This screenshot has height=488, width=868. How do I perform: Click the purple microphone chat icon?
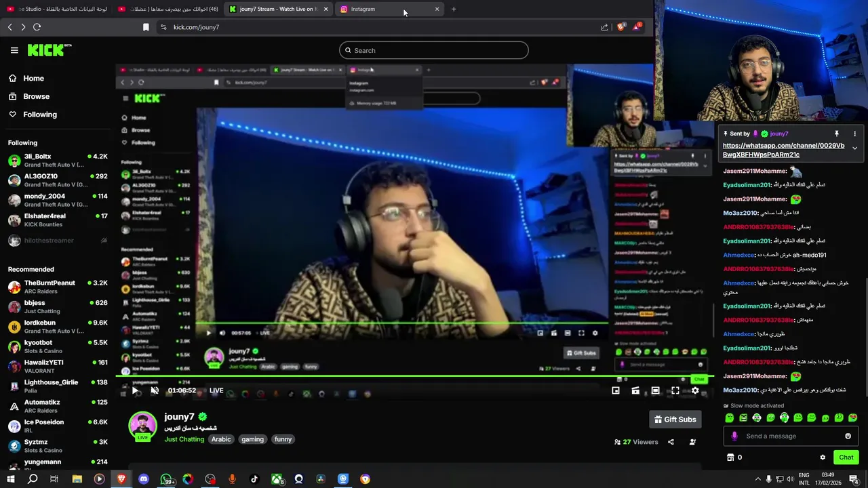734,436
